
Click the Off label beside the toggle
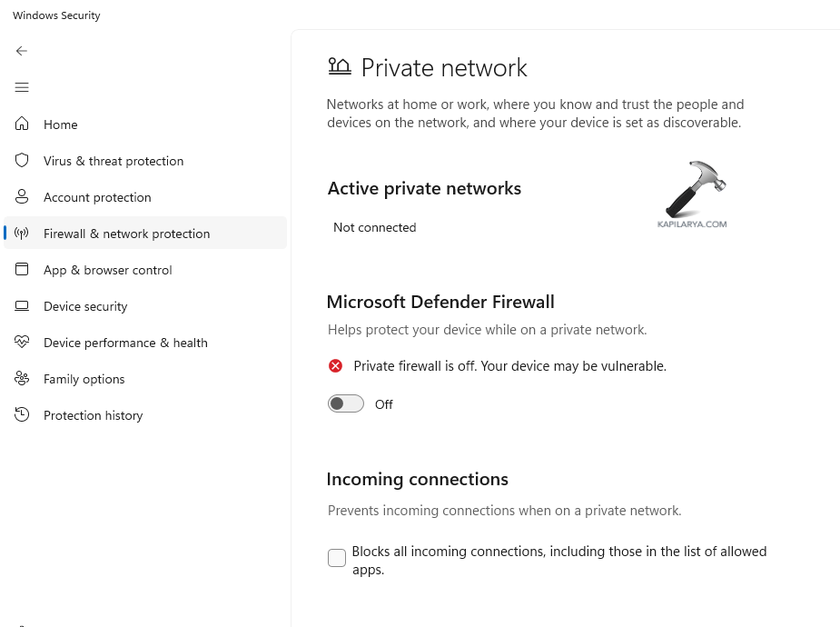(x=383, y=404)
